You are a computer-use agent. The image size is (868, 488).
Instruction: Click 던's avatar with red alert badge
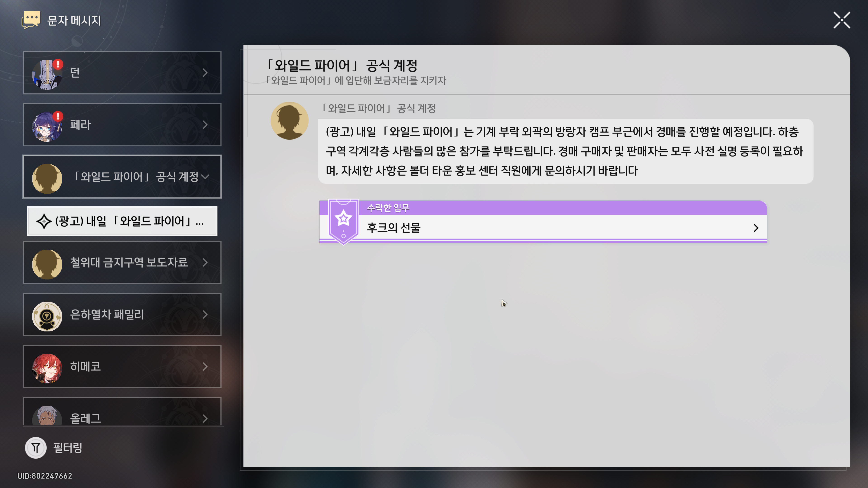(x=47, y=74)
